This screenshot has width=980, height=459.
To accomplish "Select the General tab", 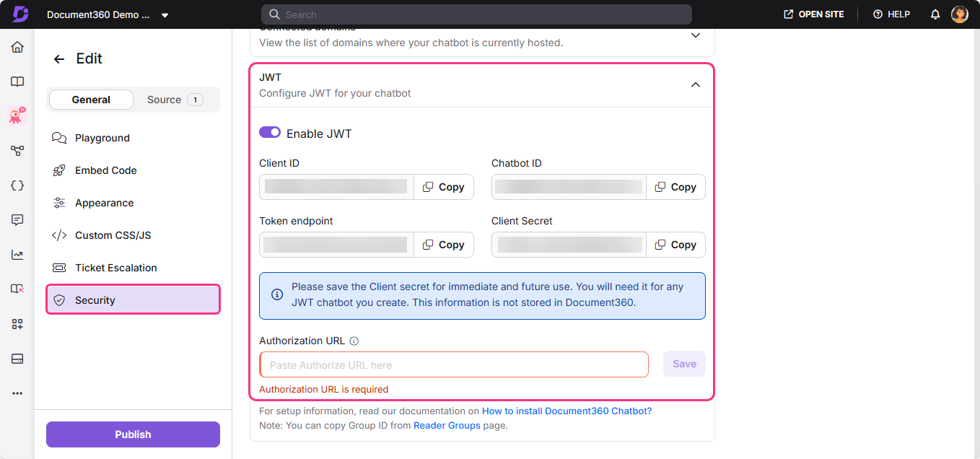I will tap(91, 99).
